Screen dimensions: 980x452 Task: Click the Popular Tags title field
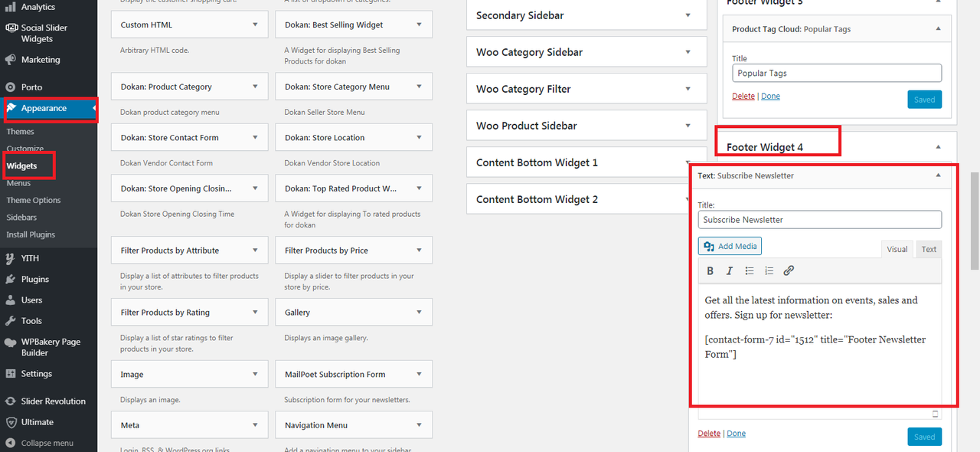(x=837, y=74)
